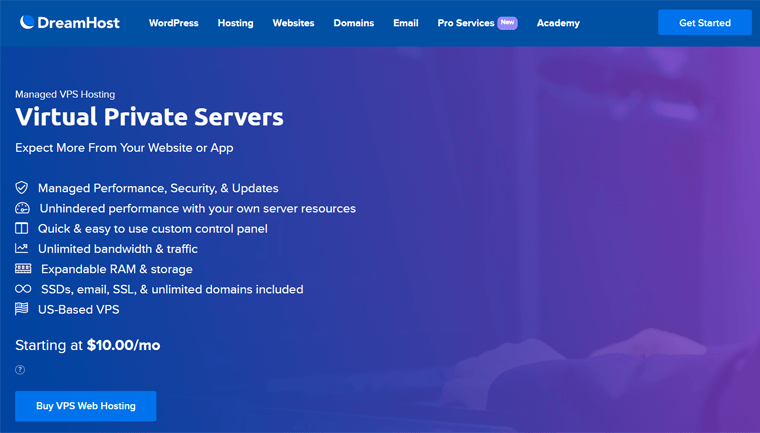
Task: Click the infinity icon for SSDs and email
Action: (23, 289)
